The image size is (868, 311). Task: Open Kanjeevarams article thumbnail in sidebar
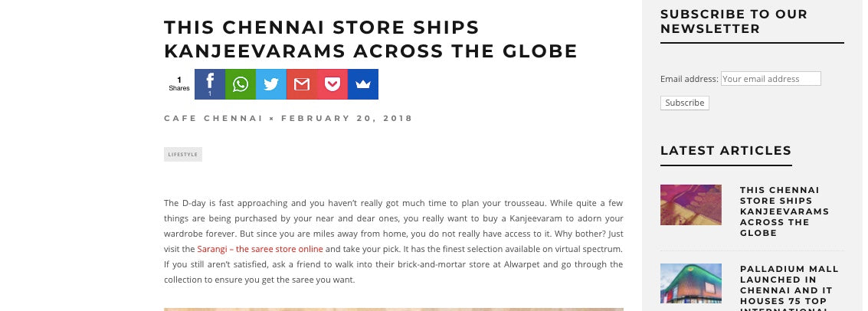691,205
